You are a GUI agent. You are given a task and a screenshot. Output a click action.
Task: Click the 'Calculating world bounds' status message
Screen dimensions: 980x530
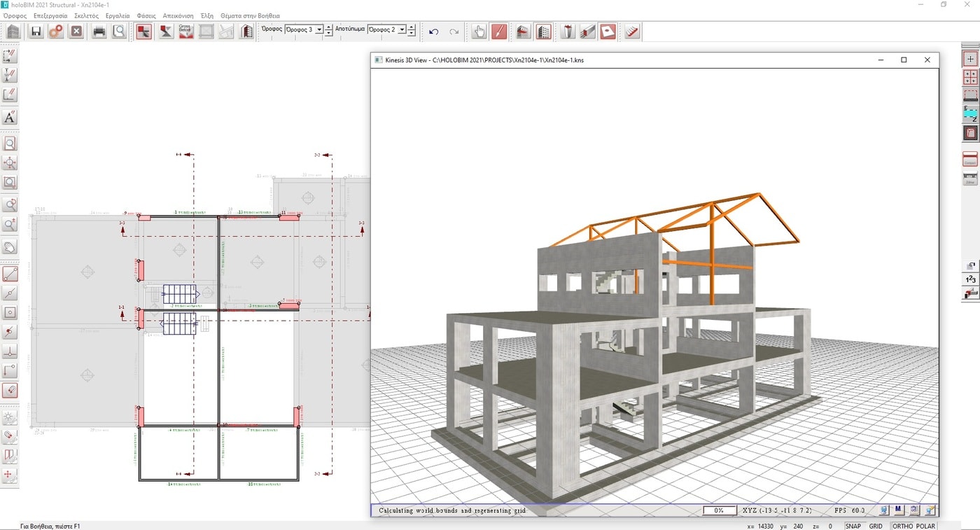(x=452, y=510)
